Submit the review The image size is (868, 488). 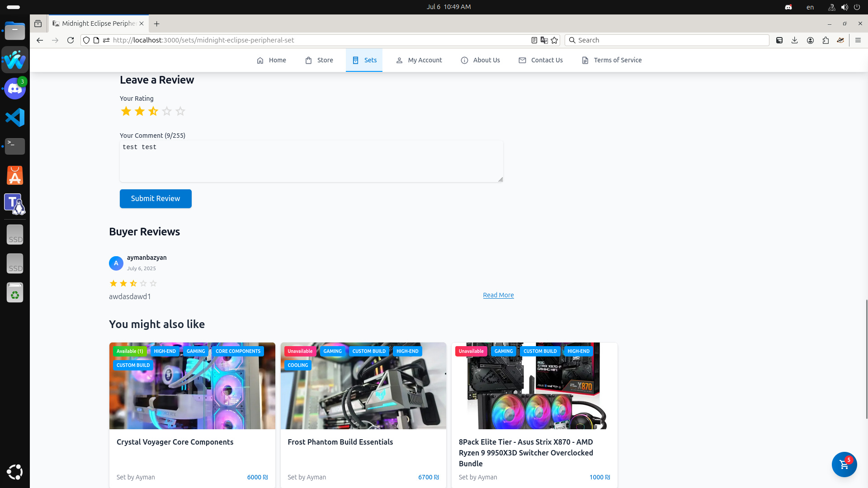click(x=156, y=199)
